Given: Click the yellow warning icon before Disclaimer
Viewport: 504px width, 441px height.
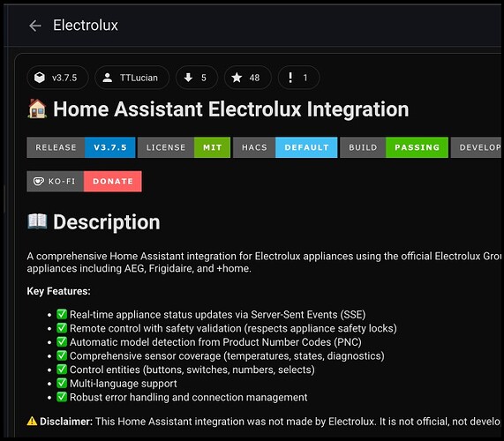Looking at the screenshot, I should click(32, 421).
